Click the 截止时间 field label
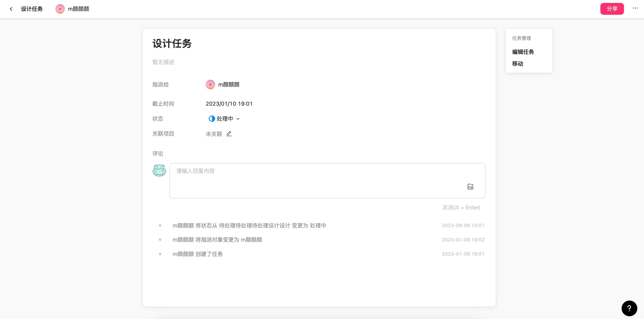This screenshot has width=644, height=319. [x=163, y=104]
